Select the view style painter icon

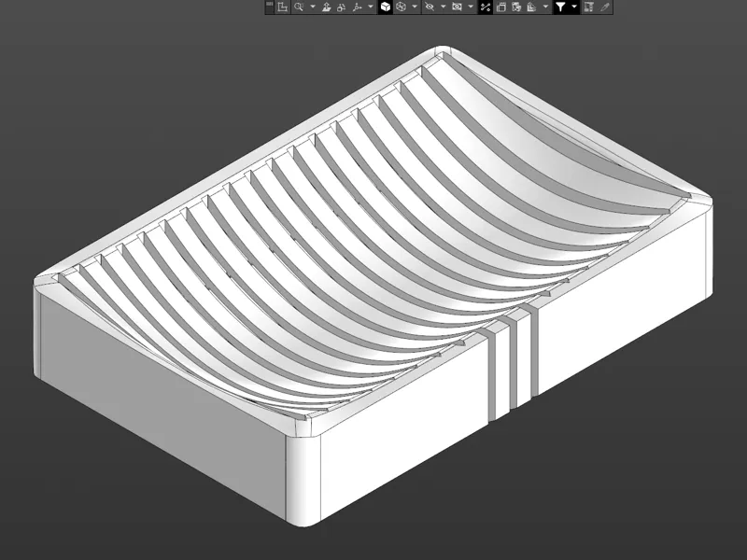pyautogui.click(x=516, y=7)
